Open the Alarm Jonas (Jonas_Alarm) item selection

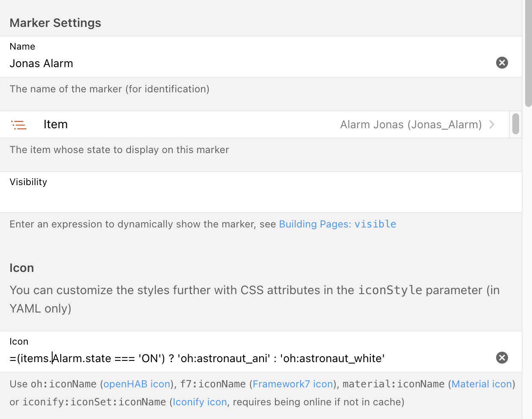[x=411, y=125]
